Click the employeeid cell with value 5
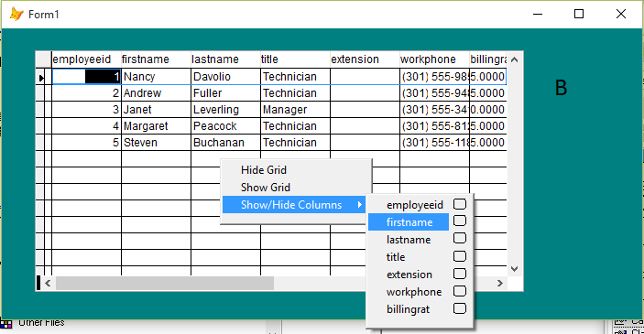This screenshot has height=334, width=644. [x=86, y=143]
